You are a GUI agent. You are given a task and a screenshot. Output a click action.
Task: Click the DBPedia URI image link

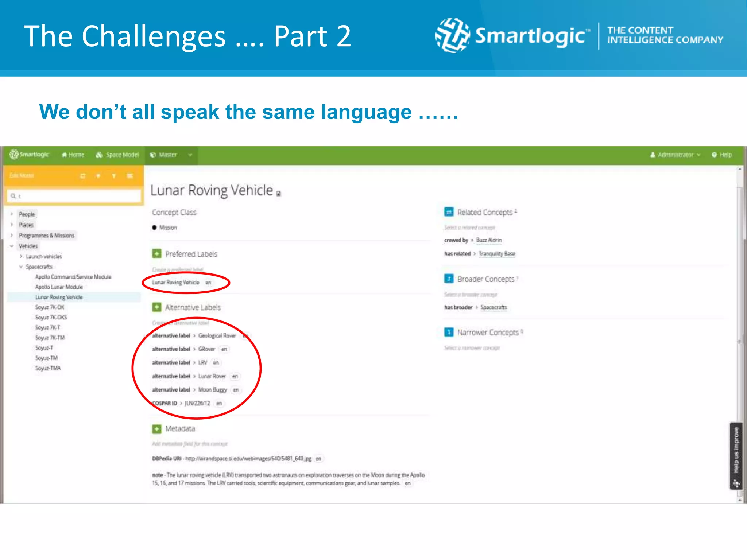coord(248,459)
